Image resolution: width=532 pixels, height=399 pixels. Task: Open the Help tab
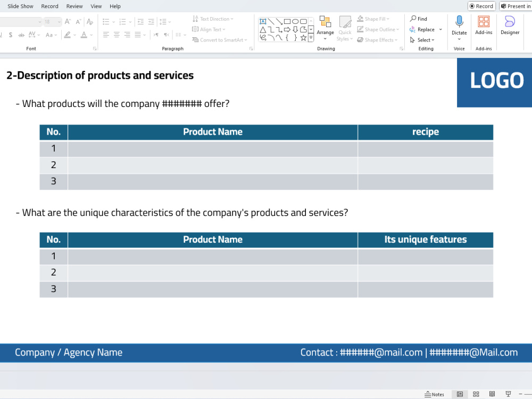coord(115,6)
